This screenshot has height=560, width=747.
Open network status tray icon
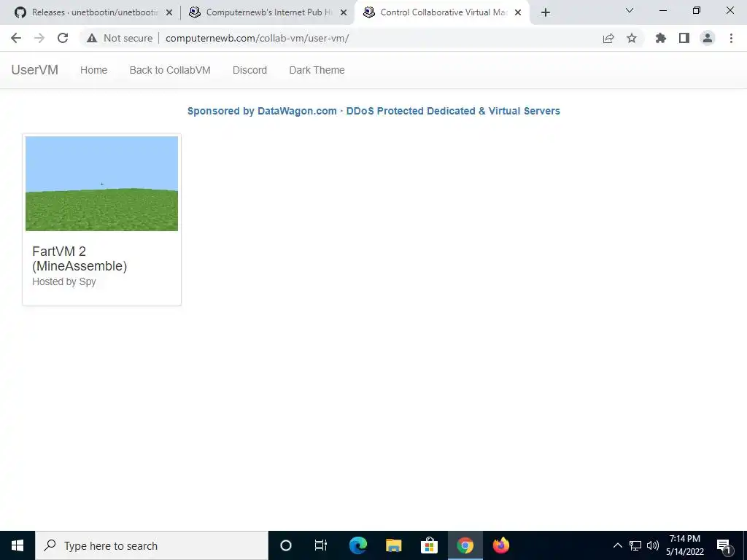[635, 545]
